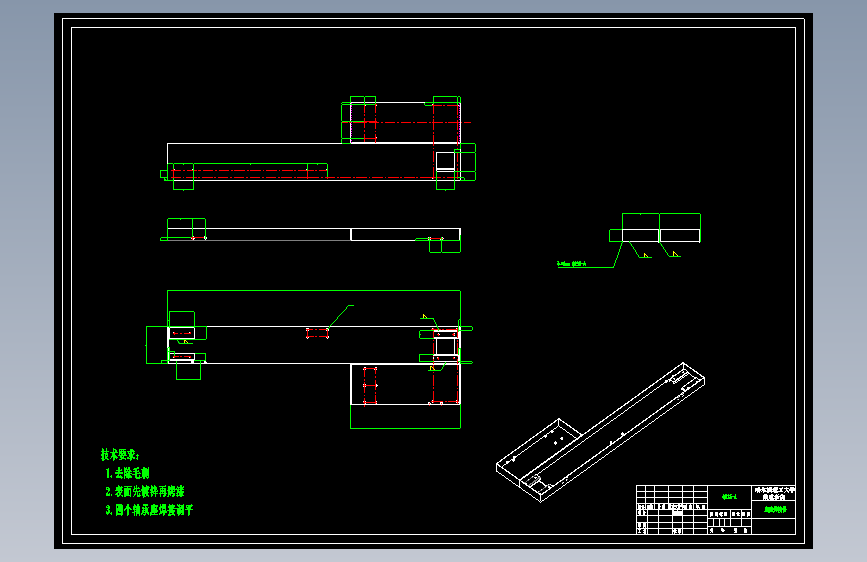Select the second technical note starting with '2.'

145,491
